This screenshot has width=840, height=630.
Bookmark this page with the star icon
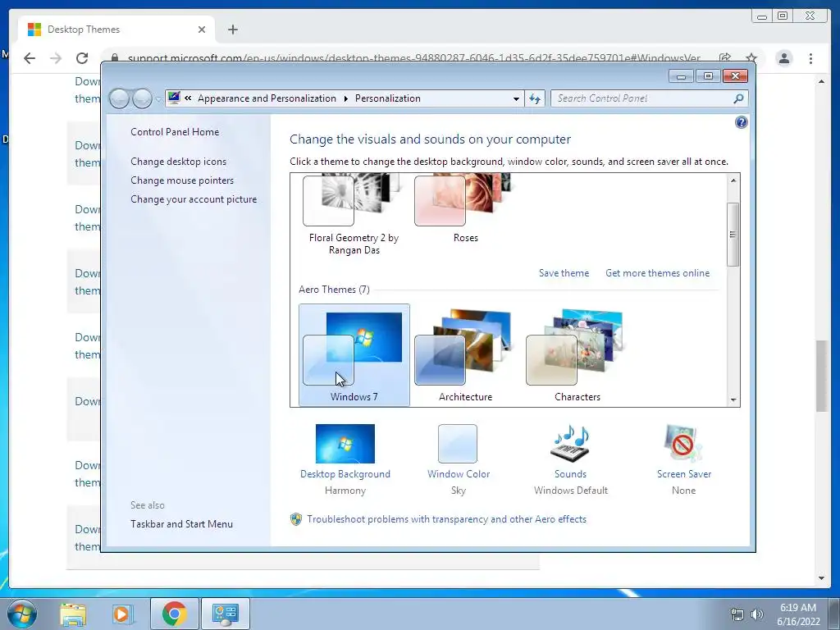click(x=751, y=58)
